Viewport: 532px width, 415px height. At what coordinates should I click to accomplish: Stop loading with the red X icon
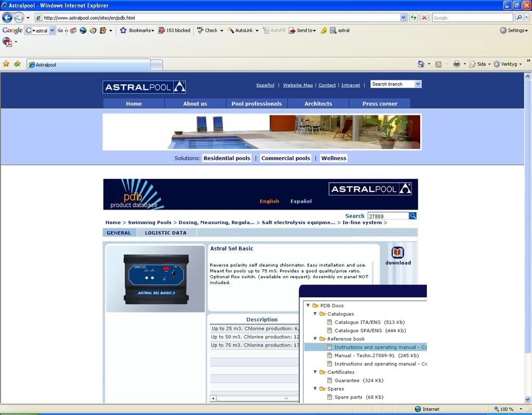click(424, 18)
